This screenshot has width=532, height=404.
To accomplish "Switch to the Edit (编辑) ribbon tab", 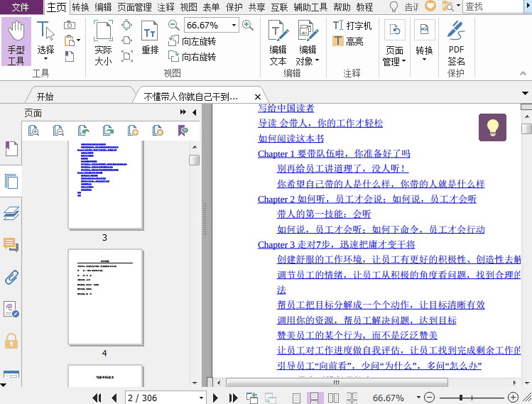I will [103, 7].
